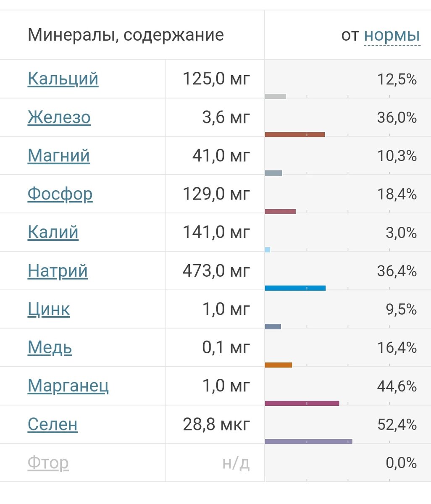Viewport: 431px width, 504px height.
Task: Click the 125,0 мг Кальций value
Action: (215, 78)
